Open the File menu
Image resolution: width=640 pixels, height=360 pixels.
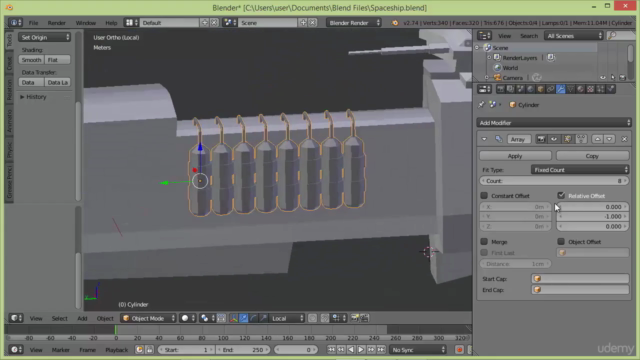(x=33, y=23)
